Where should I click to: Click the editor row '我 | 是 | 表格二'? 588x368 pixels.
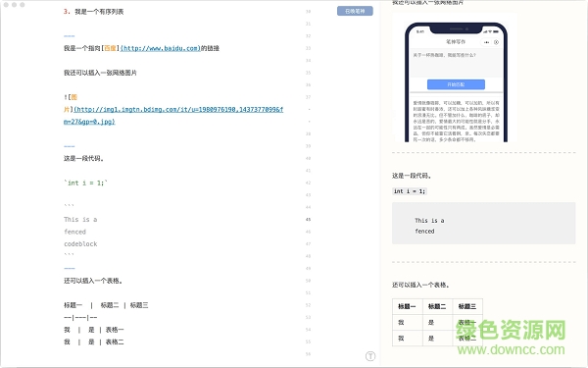pyautogui.click(x=93, y=342)
